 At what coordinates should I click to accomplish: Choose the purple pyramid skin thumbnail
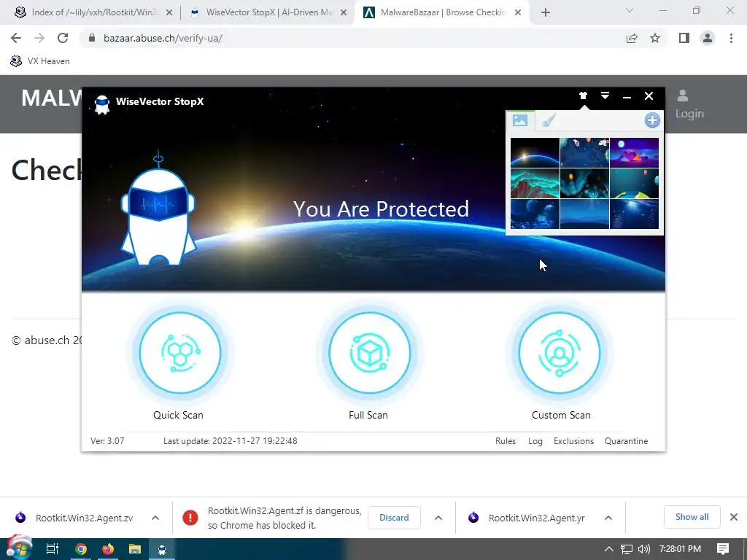634,152
